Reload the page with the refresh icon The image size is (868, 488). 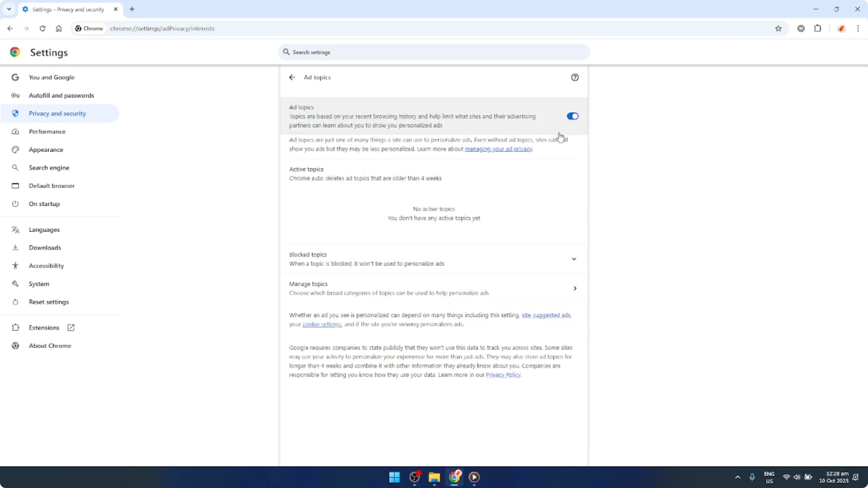pos(42,29)
